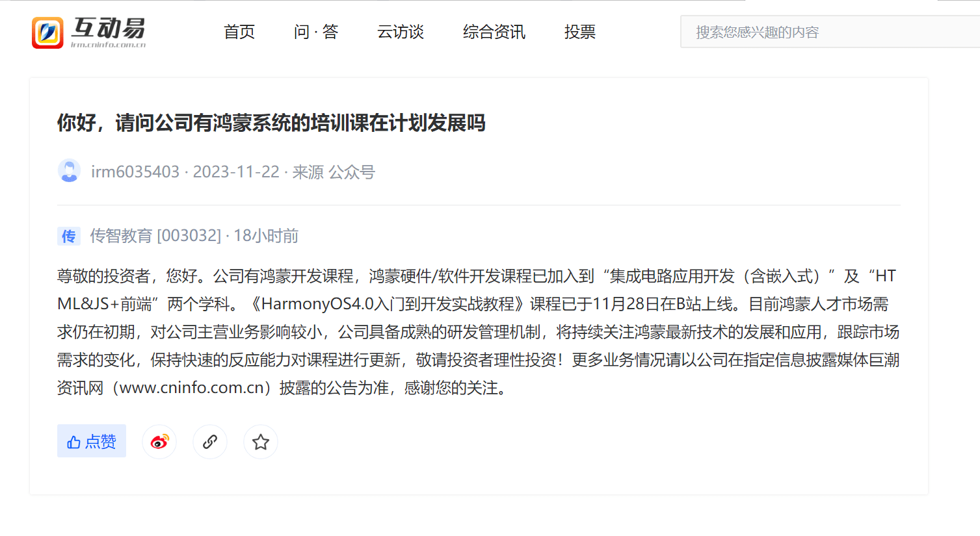The width and height of the screenshot is (980, 536).
Task: Click the question title about 鸿蒙系统的培训课
Action: [x=271, y=123]
